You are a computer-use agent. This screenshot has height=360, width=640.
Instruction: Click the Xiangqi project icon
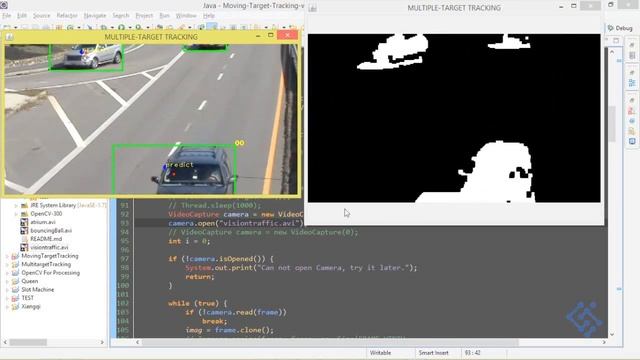(x=15, y=306)
